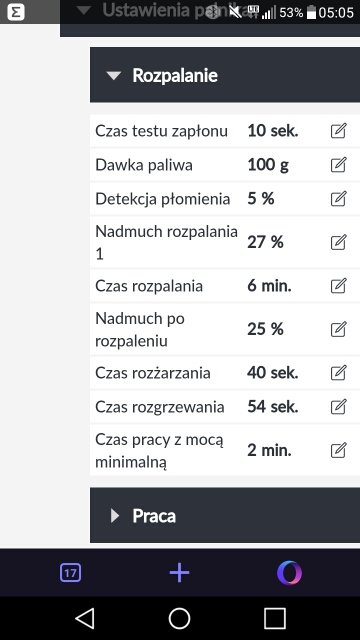Screen dimensions: 360x640
Task: Edit Nadmuch po rozpaleniu value
Action: point(338,329)
